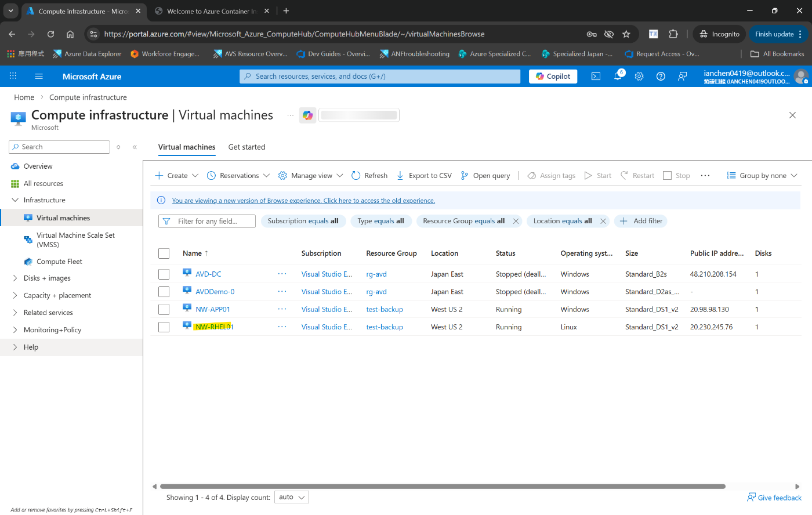812x515 pixels.
Task: Expand Monitoring+Policy section
Action: 15,330
